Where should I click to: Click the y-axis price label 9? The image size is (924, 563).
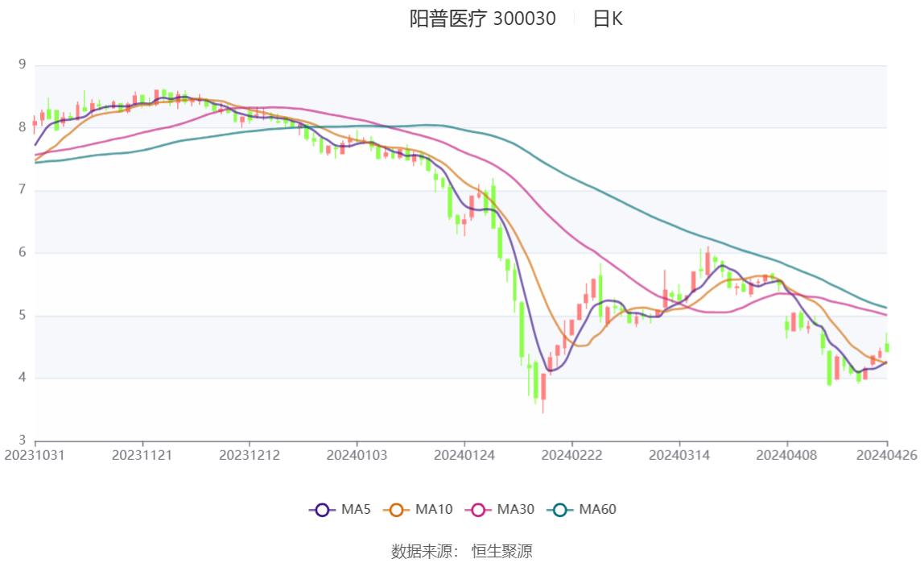click(x=22, y=64)
